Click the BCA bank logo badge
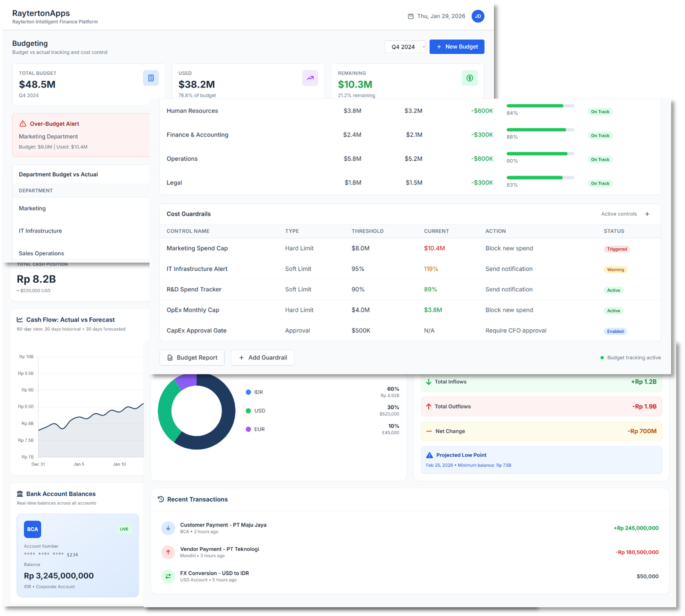The width and height of the screenshot is (685, 616). pos(33,529)
